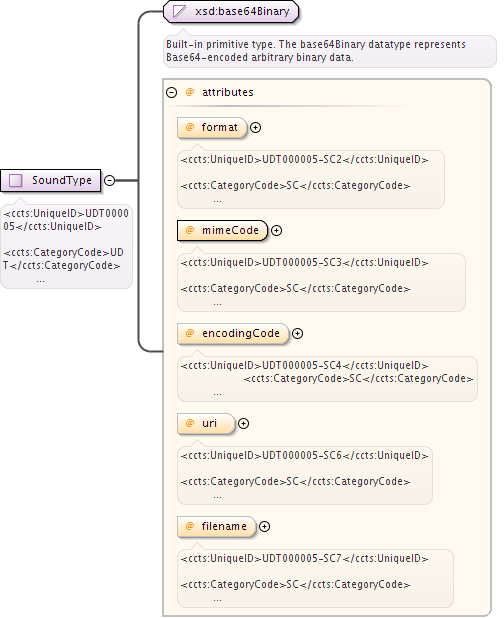The image size is (504, 618).
Task: Click the UDT000005-SC4 annotation box
Action: click(x=327, y=379)
